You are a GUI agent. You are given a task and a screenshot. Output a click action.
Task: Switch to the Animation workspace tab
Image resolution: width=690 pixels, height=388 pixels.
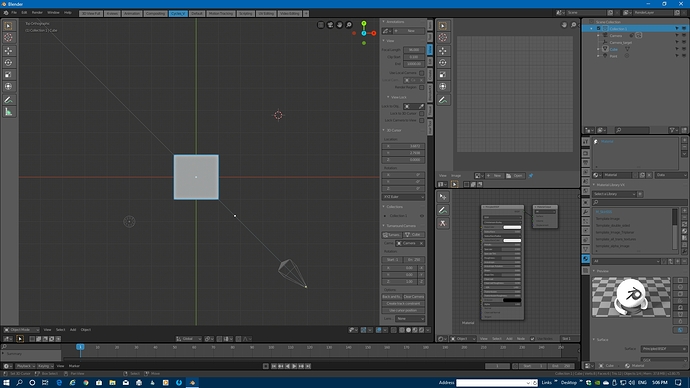[132, 14]
